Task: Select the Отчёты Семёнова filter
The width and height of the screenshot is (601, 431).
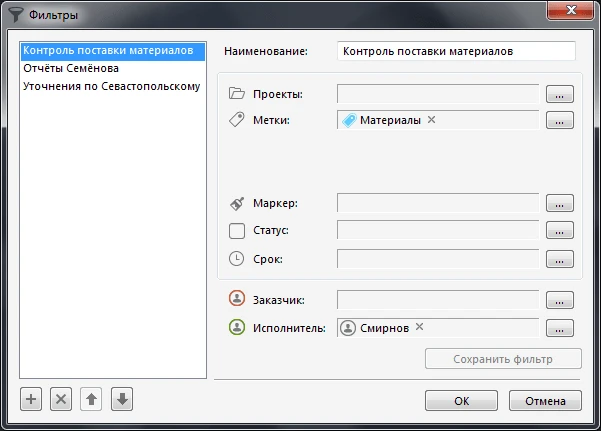Action: click(71, 68)
